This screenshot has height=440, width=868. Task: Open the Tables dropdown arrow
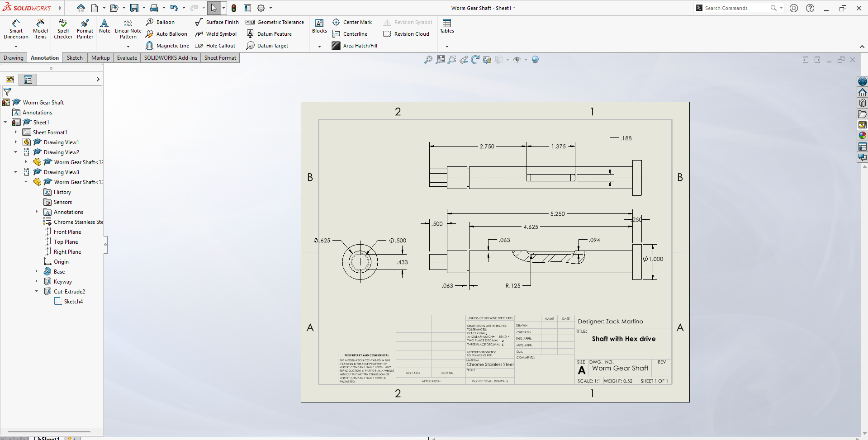coord(447,47)
